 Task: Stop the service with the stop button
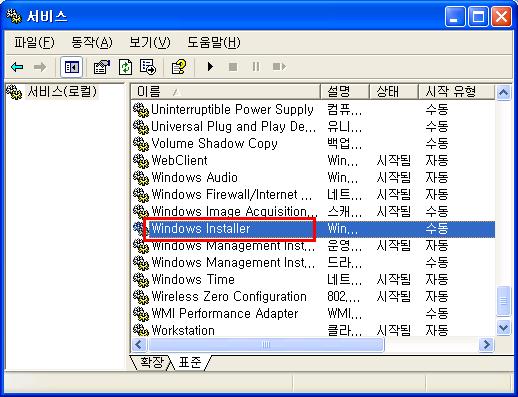pyautogui.click(x=233, y=67)
